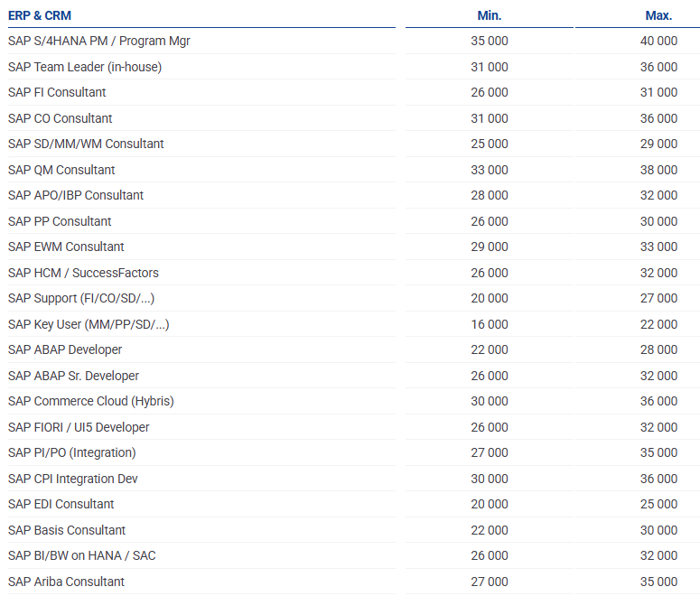700x596 pixels.
Task: Select SAP APO/IBP Consultant label
Action: tap(76, 195)
